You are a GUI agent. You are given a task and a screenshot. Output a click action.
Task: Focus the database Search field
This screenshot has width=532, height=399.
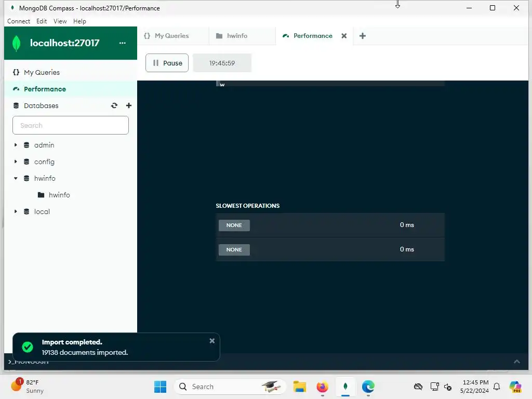coord(71,125)
